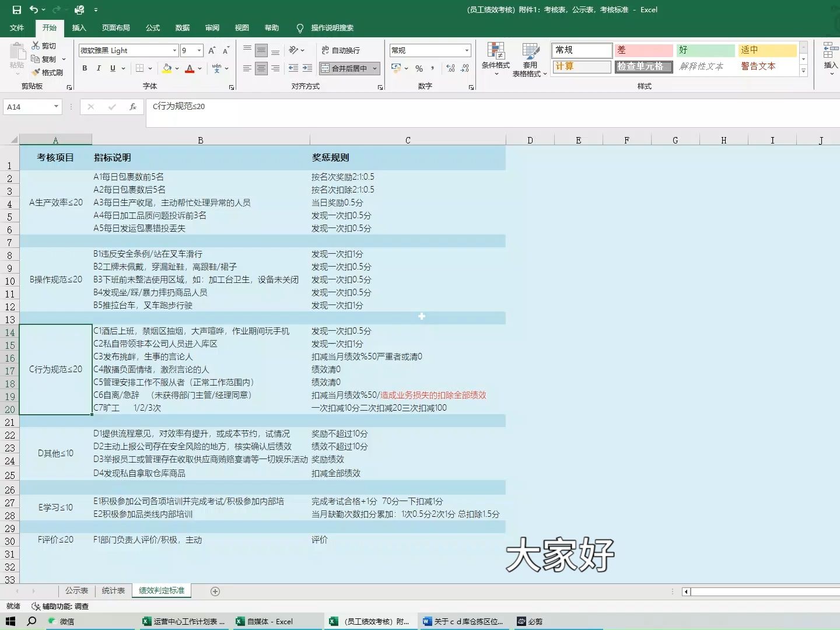Viewport: 840px width, 630px height.
Task: Open Windows Start menu
Action: tap(10, 621)
